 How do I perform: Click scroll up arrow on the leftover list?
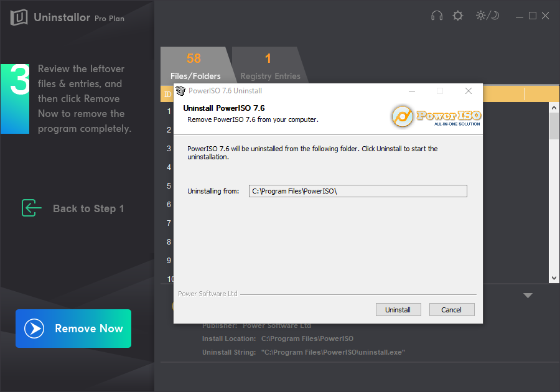click(554, 108)
